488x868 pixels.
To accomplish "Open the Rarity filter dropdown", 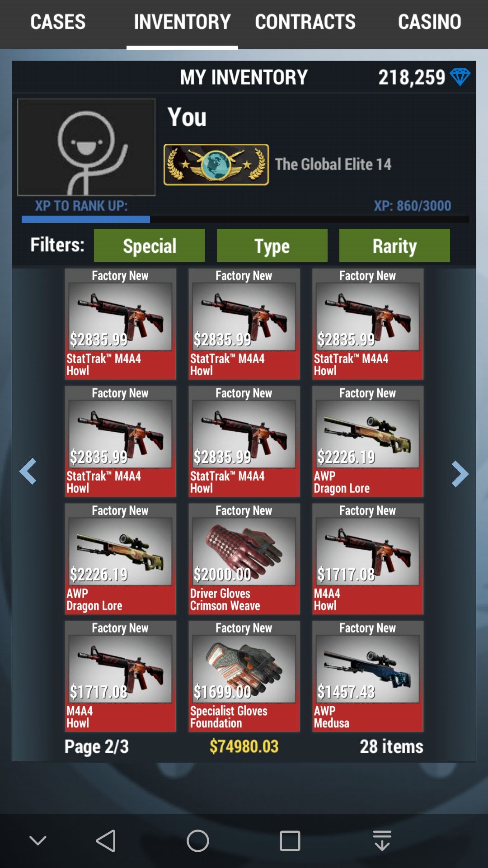I will click(x=394, y=245).
